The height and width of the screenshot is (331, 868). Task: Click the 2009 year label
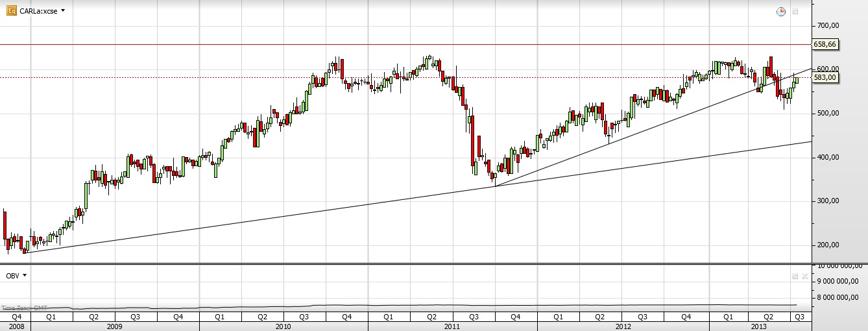[x=115, y=326]
